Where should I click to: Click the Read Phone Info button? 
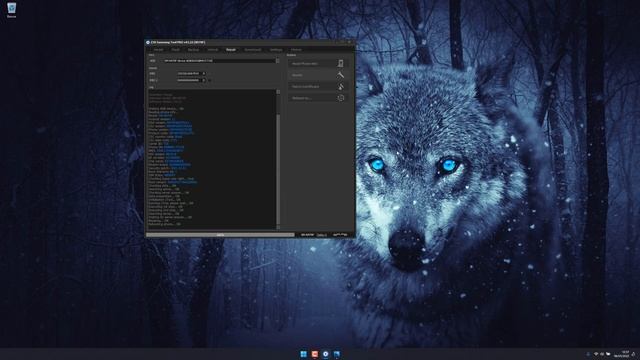[317, 64]
